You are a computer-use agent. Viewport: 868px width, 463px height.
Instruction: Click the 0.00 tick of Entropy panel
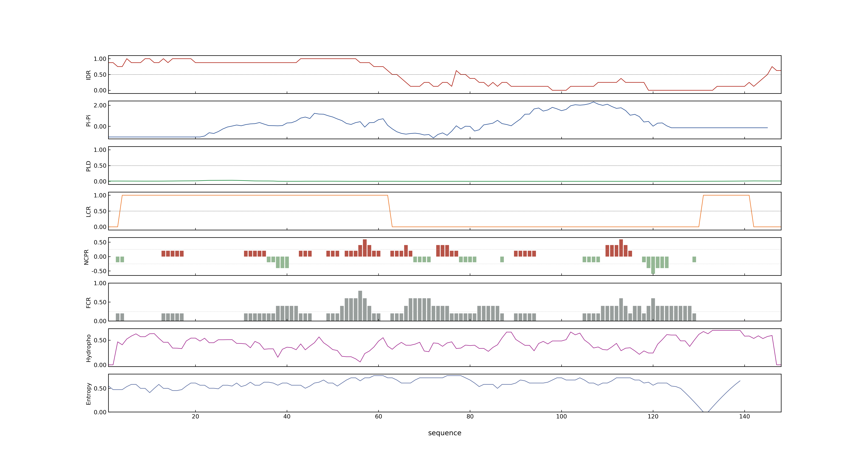click(100, 412)
